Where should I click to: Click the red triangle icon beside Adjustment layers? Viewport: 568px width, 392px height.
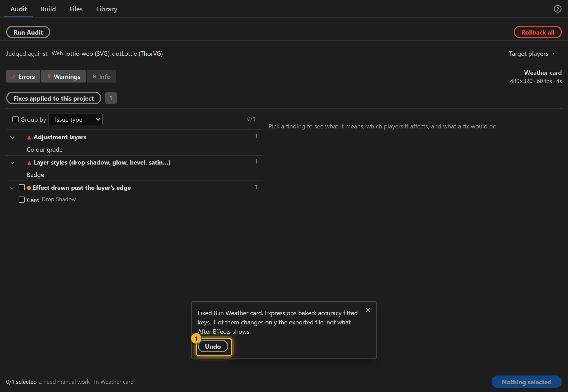click(x=29, y=137)
